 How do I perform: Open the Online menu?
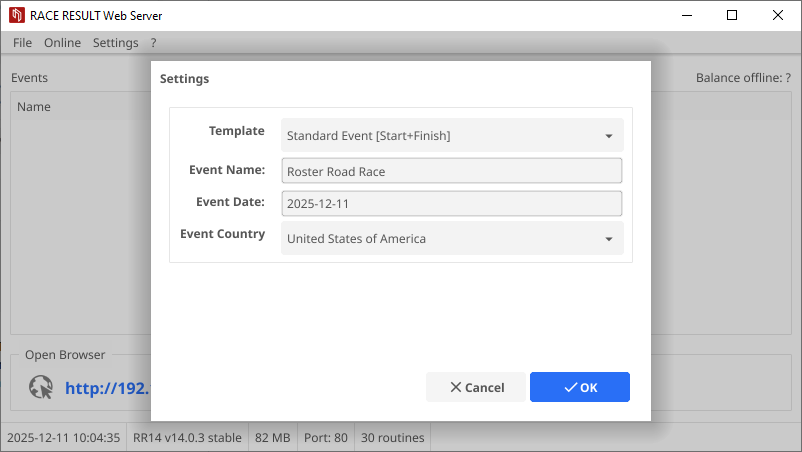[62, 43]
